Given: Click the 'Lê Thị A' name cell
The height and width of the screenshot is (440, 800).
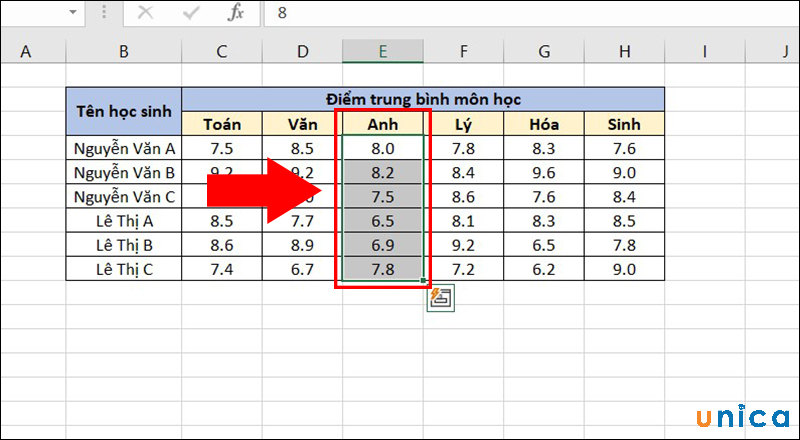Looking at the screenshot, I should [124, 221].
